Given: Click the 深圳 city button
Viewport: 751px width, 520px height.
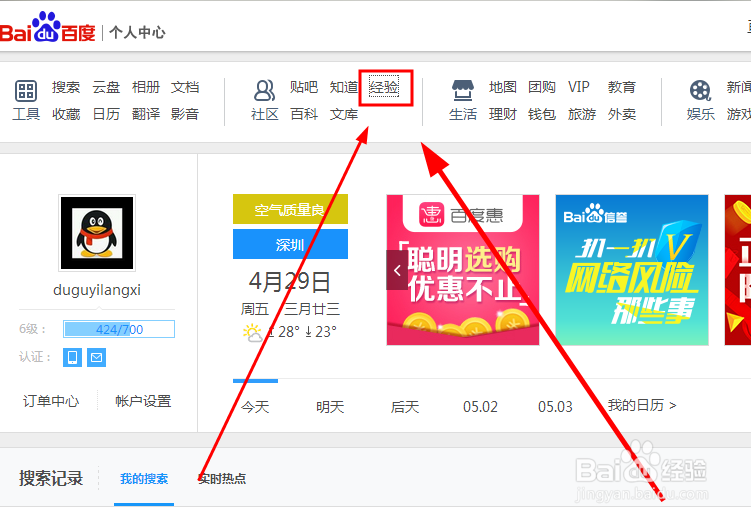Looking at the screenshot, I should pyautogui.click(x=290, y=244).
